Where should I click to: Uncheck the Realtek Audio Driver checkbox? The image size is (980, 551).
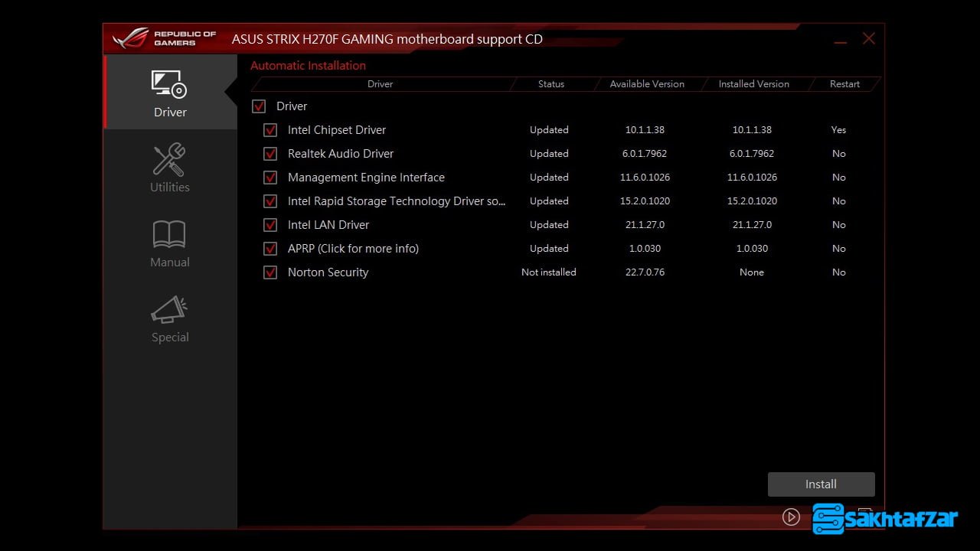pos(270,154)
